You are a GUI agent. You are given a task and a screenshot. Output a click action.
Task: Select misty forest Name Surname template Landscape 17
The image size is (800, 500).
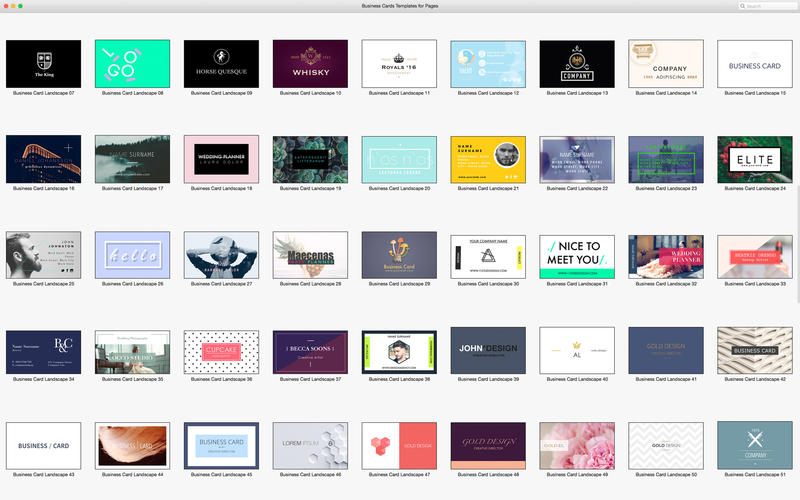pos(132,159)
